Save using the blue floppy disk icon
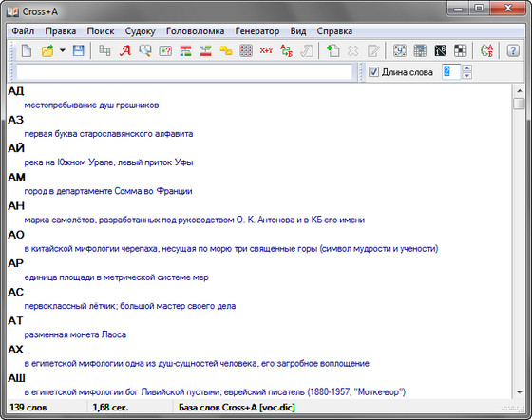Image resolution: width=532 pixels, height=420 pixels. click(x=78, y=51)
